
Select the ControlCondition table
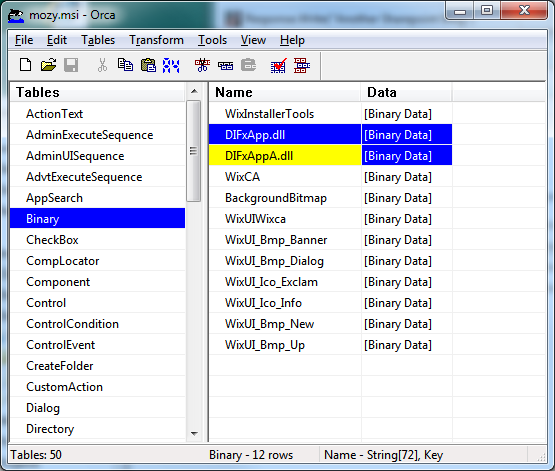click(97, 324)
